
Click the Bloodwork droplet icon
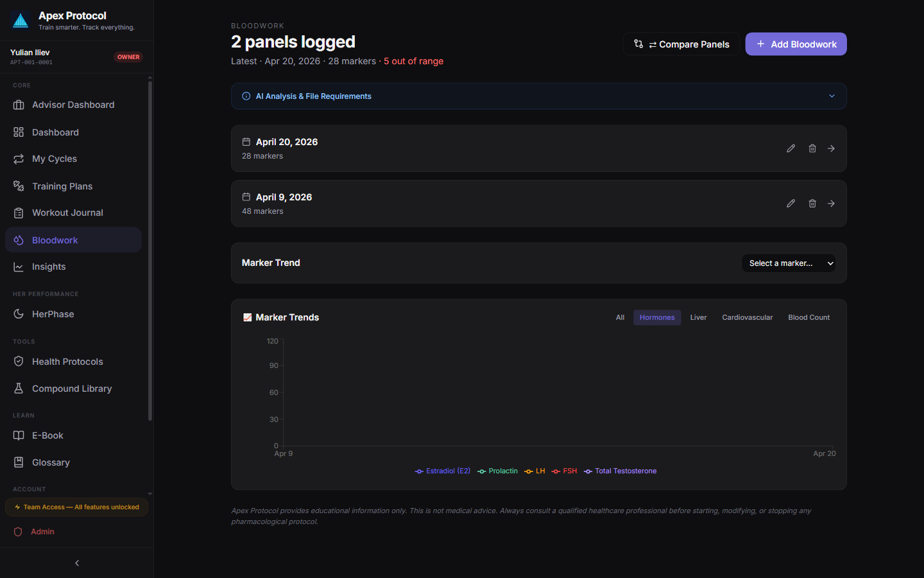click(x=19, y=240)
